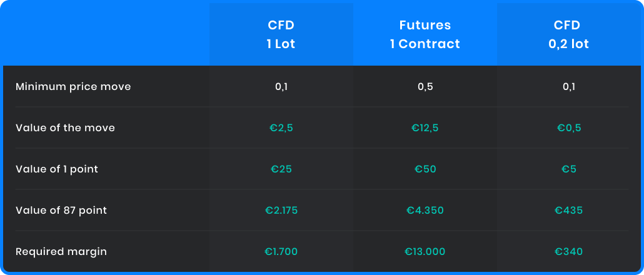Click the €4.350 value cell
644x275 pixels.
(x=425, y=210)
